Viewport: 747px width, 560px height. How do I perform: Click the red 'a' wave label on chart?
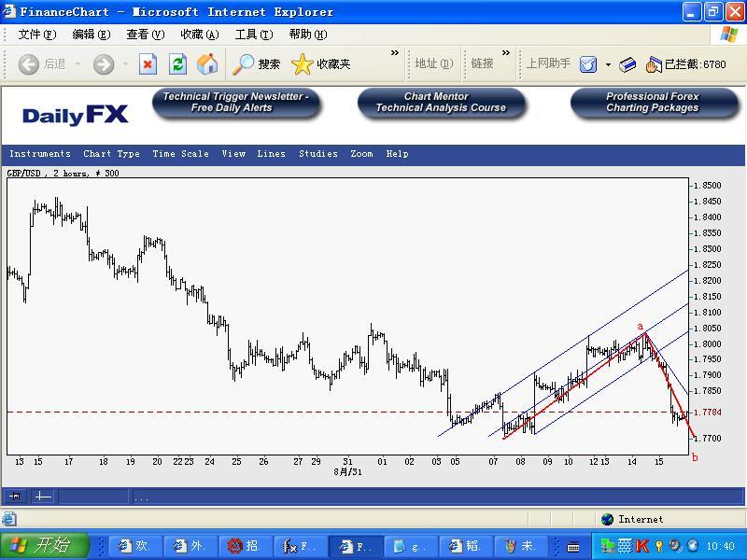pyautogui.click(x=641, y=326)
